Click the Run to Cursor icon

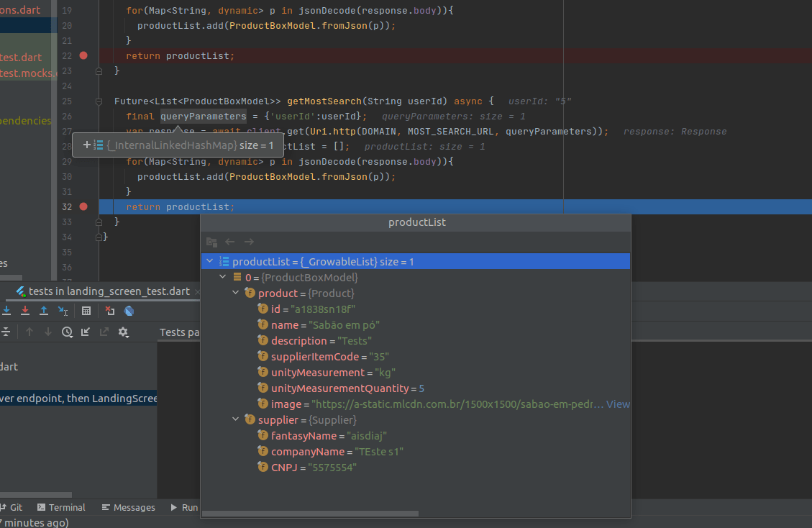pos(63,310)
